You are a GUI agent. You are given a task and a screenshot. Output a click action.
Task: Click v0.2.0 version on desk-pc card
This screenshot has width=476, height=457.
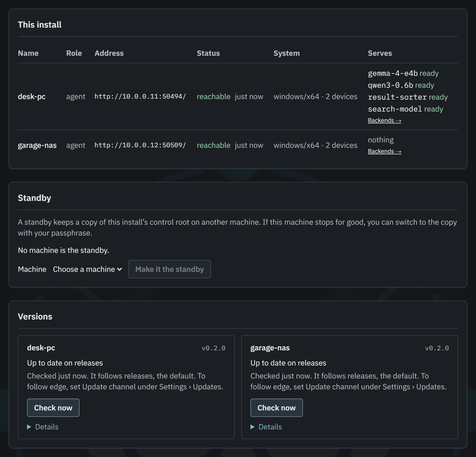(214, 348)
